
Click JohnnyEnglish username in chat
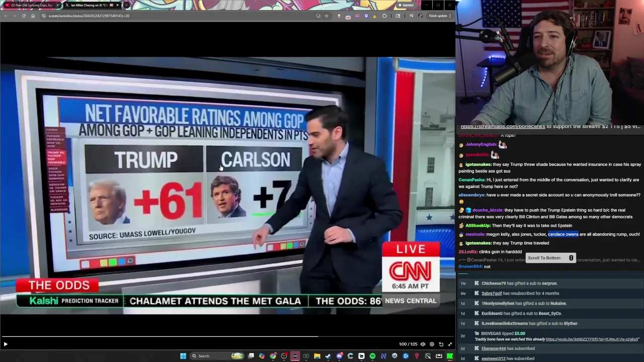coord(481,145)
